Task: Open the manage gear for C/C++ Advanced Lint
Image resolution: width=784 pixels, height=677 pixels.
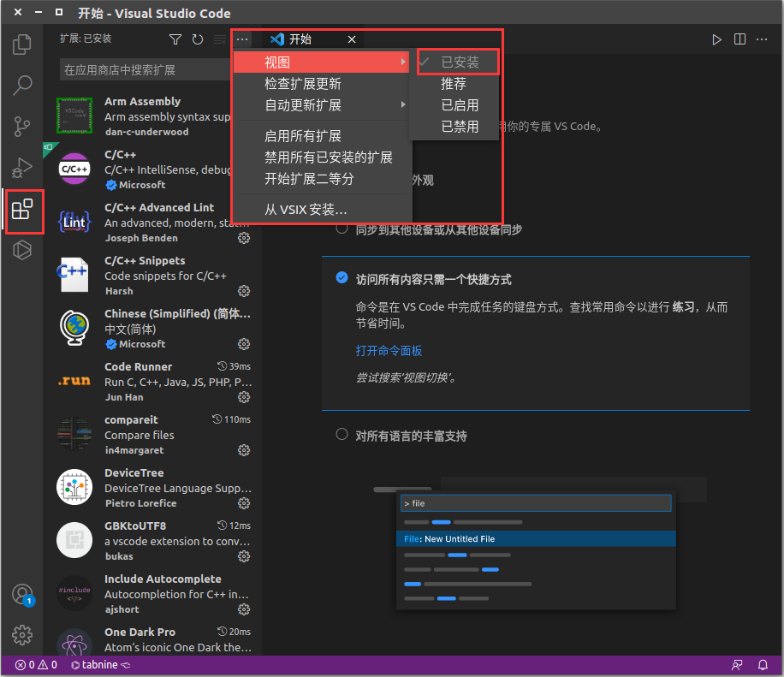Action: click(244, 238)
